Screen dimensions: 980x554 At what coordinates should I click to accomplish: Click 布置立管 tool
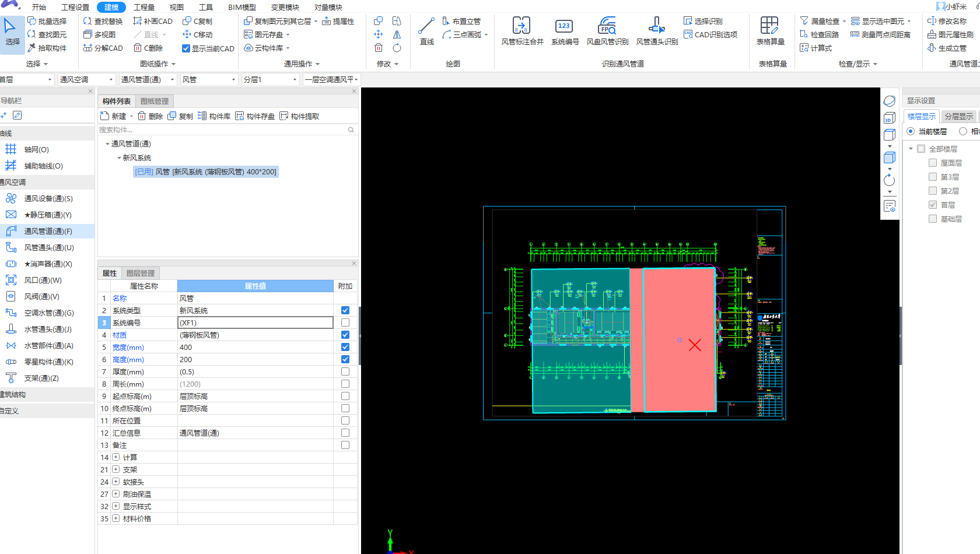(x=461, y=21)
